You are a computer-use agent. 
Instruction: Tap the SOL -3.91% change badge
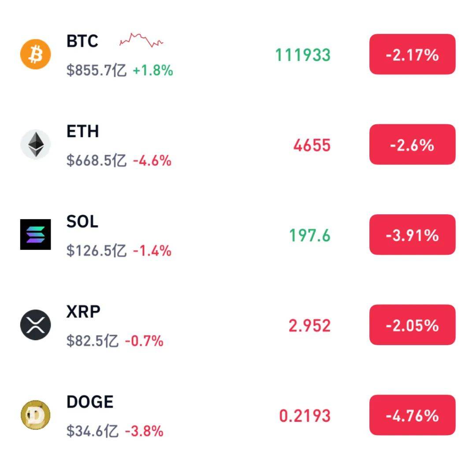coord(412,234)
